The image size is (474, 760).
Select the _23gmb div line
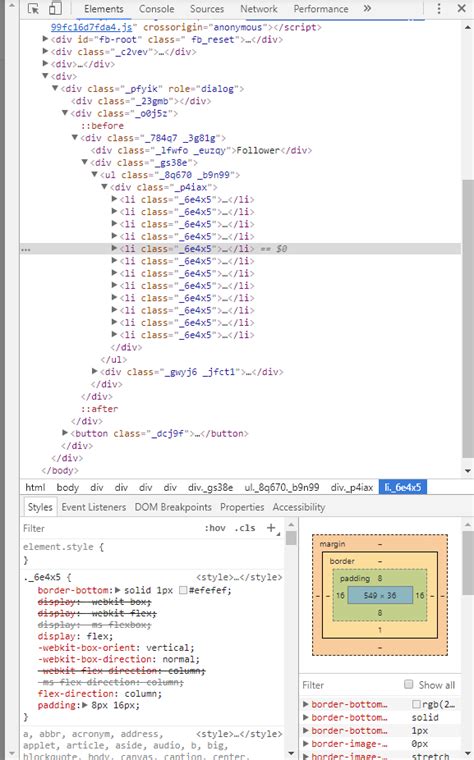(141, 101)
